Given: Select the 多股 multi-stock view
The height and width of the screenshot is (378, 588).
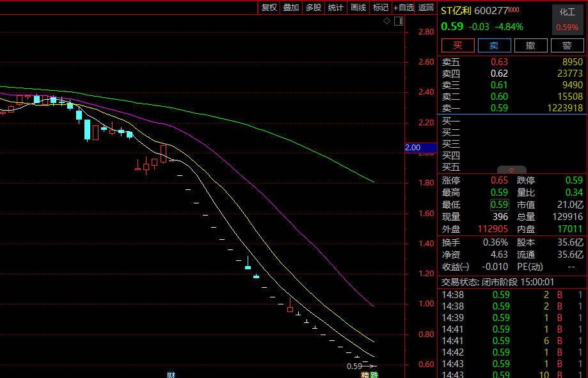Looking at the screenshot, I should (314, 8).
